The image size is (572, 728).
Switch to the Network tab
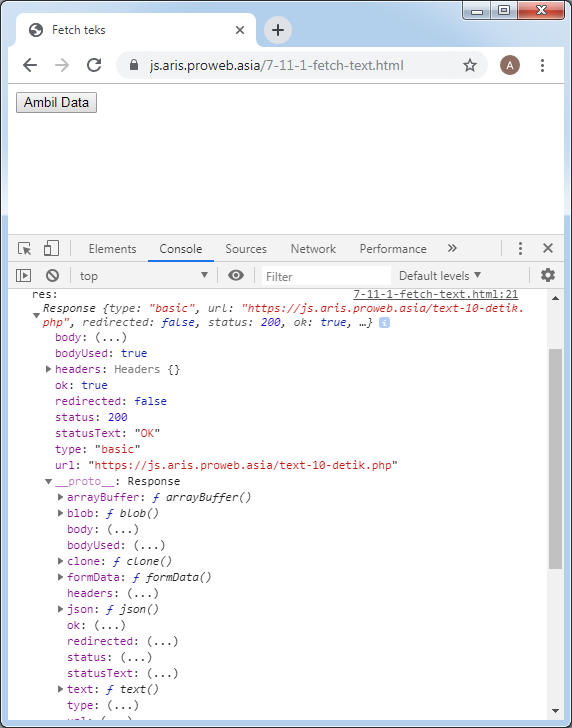click(x=313, y=249)
